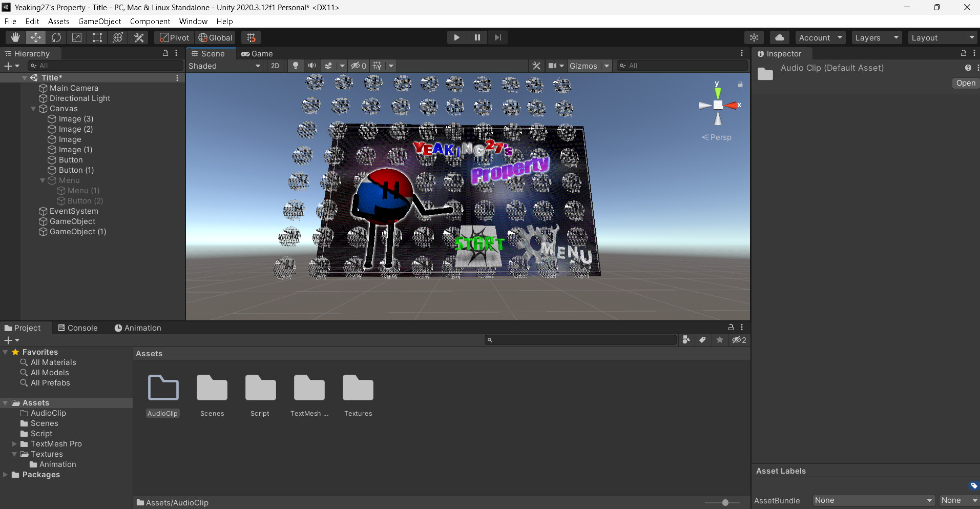Collapse the Canvas item in the Hierarchy
The image size is (980, 509).
click(33, 109)
